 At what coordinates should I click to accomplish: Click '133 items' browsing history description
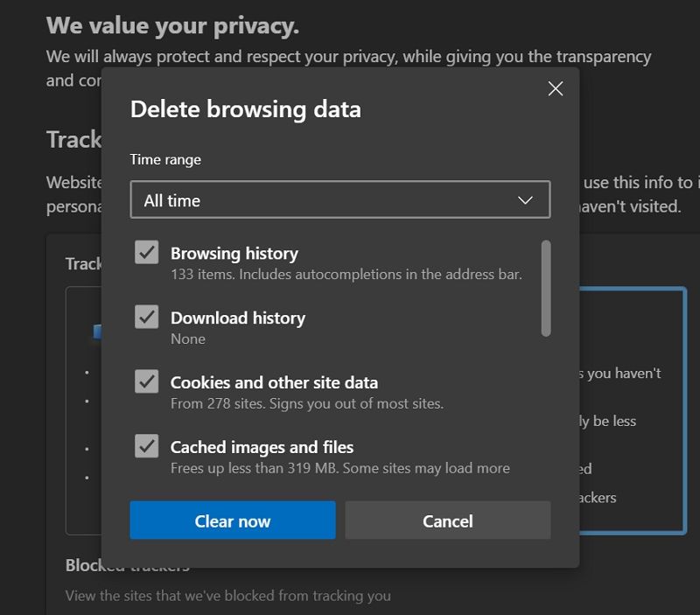click(346, 274)
